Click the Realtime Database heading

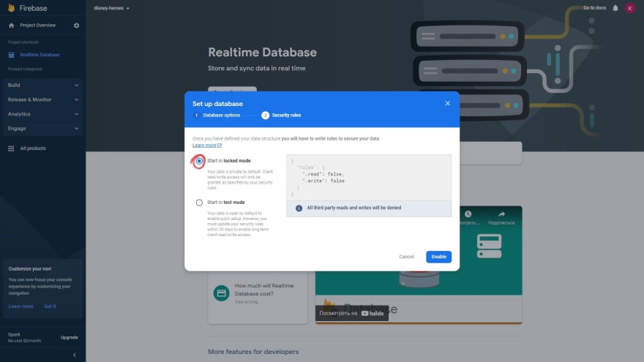(262, 52)
